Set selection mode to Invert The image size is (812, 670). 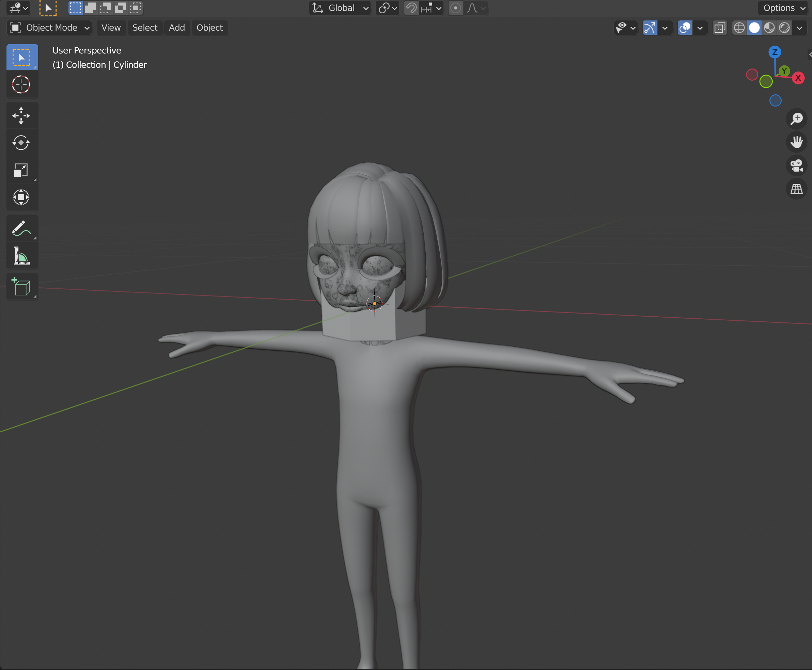tap(121, 8)
